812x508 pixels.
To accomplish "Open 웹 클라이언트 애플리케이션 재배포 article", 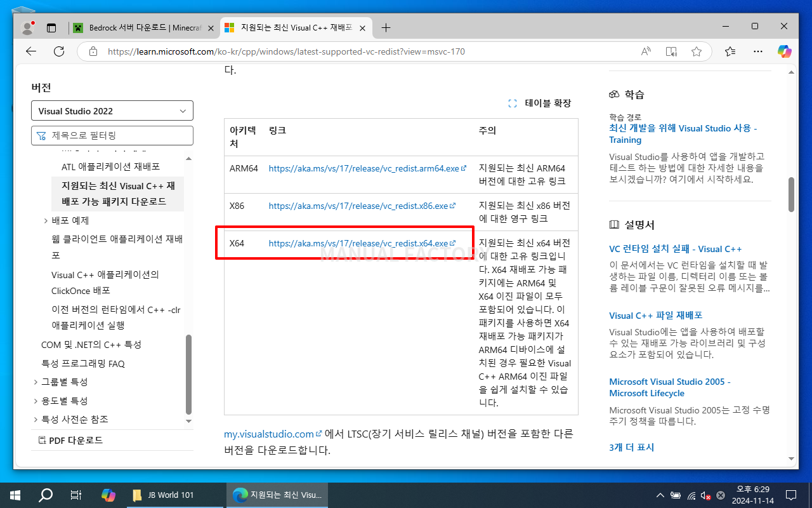I will tap(117, 247).
